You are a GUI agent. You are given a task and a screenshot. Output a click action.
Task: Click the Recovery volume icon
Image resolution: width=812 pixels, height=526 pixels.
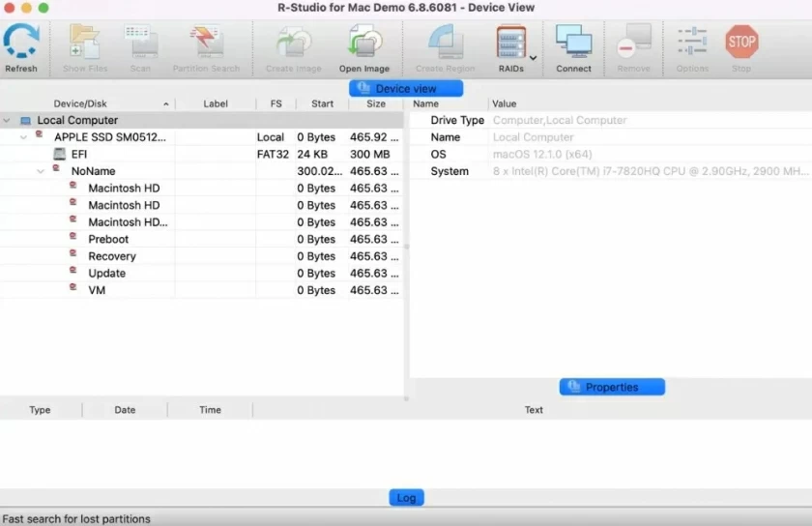[73, 253]
